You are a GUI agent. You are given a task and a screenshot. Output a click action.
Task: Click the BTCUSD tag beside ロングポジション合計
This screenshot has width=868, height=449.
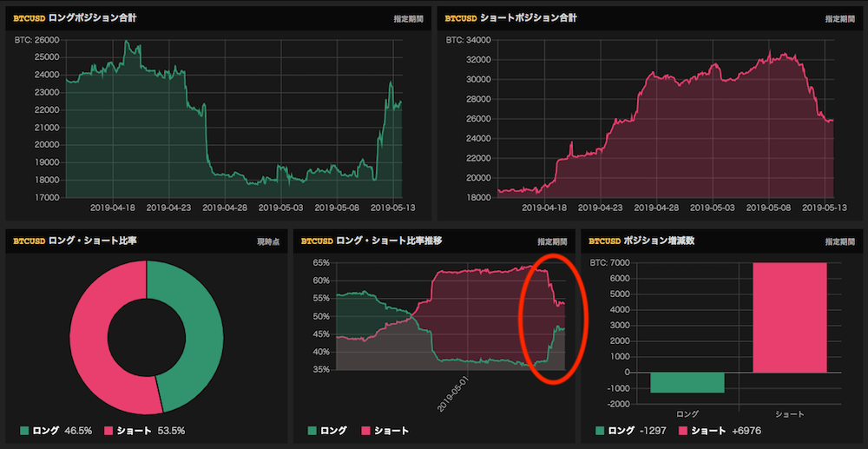pos(30,18)
